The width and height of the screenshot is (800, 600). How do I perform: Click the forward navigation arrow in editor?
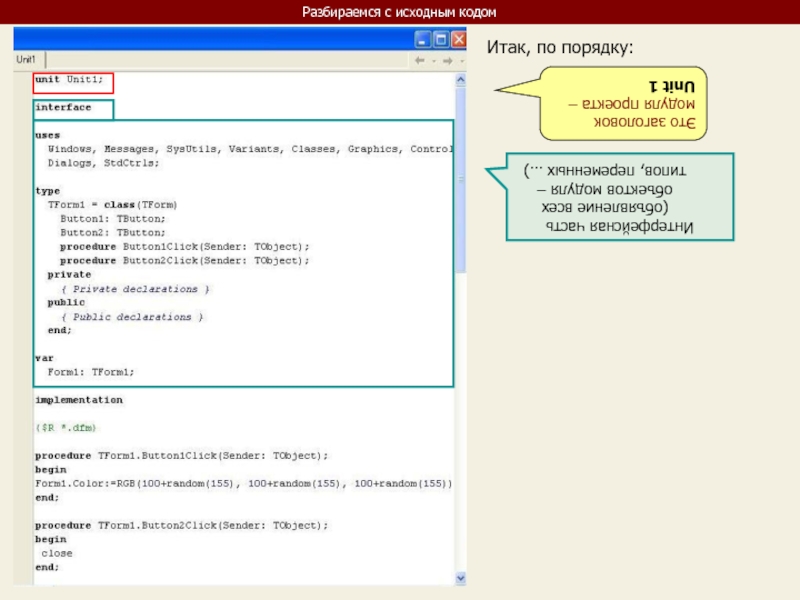point(447,61)
